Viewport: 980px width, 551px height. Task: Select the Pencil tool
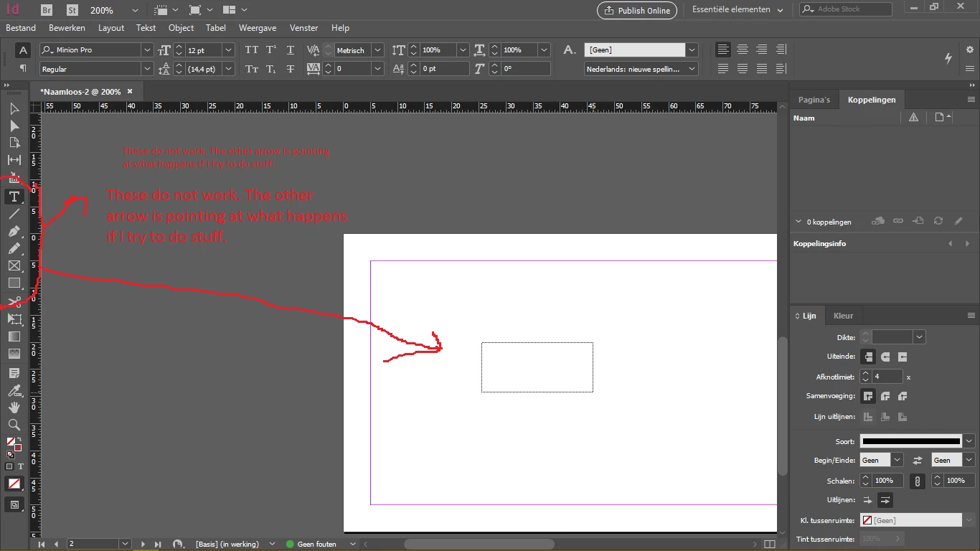[x=14, y=248]
